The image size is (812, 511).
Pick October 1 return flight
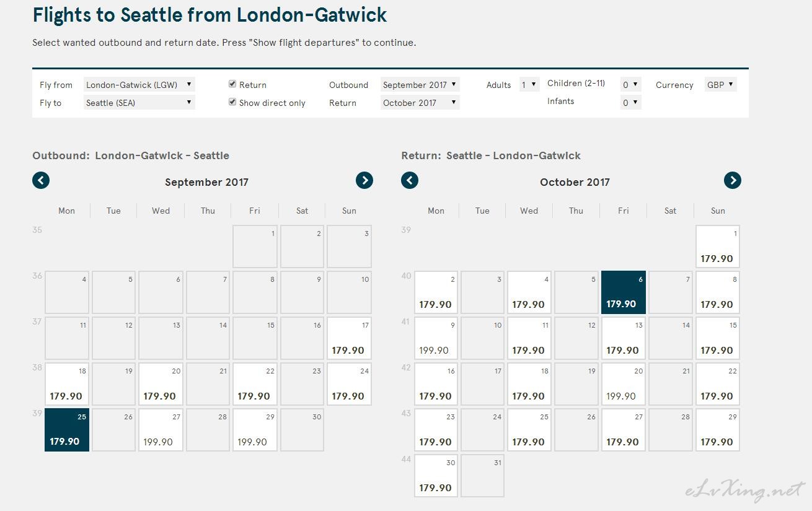(x=718, y=247)
